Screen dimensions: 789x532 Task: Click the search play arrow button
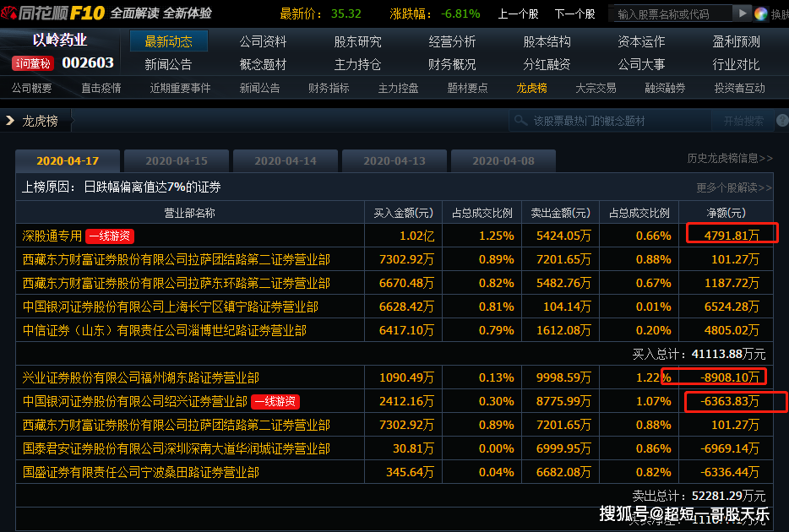click(x=743, y=14)
